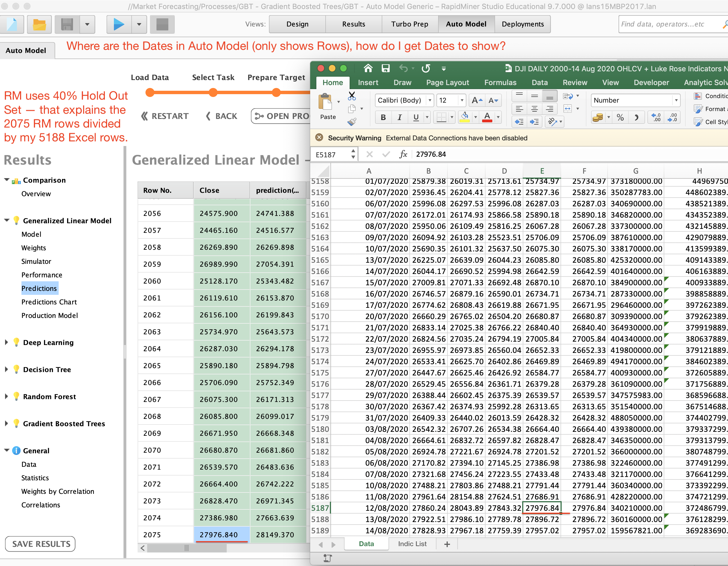Undo the last action in Excel

[403, 68]
